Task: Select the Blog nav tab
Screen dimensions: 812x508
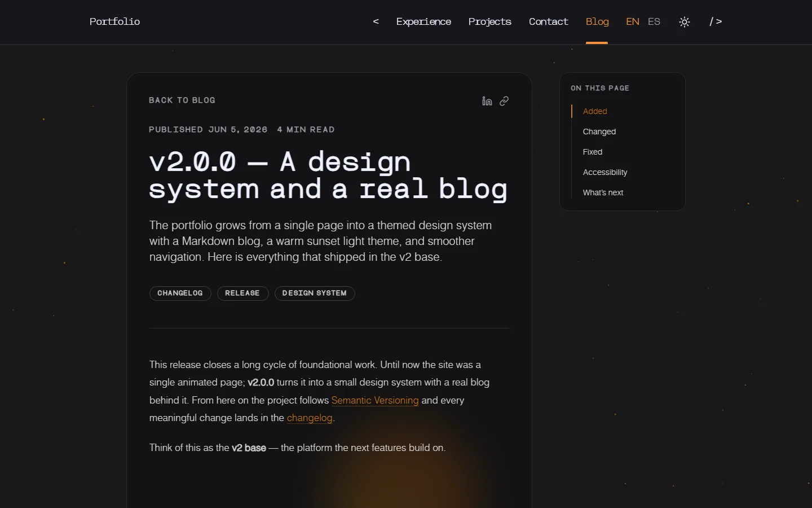Action: (x=597, y=21)
